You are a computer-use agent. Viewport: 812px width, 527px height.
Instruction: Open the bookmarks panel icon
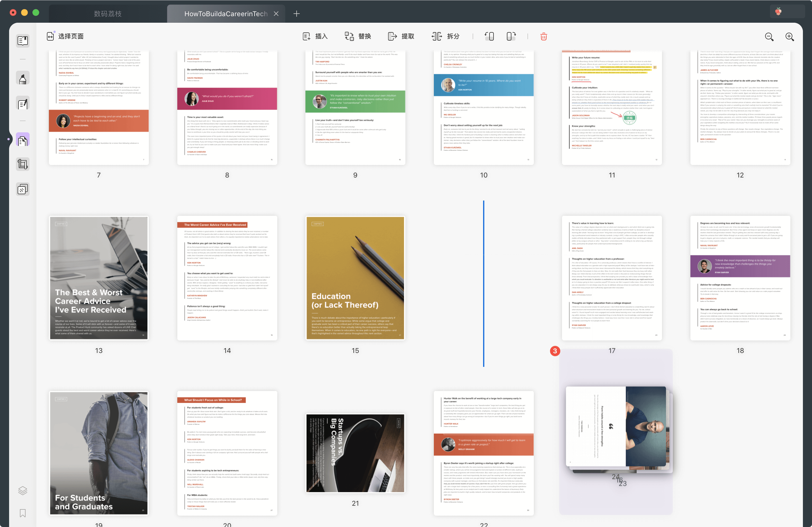22,513
